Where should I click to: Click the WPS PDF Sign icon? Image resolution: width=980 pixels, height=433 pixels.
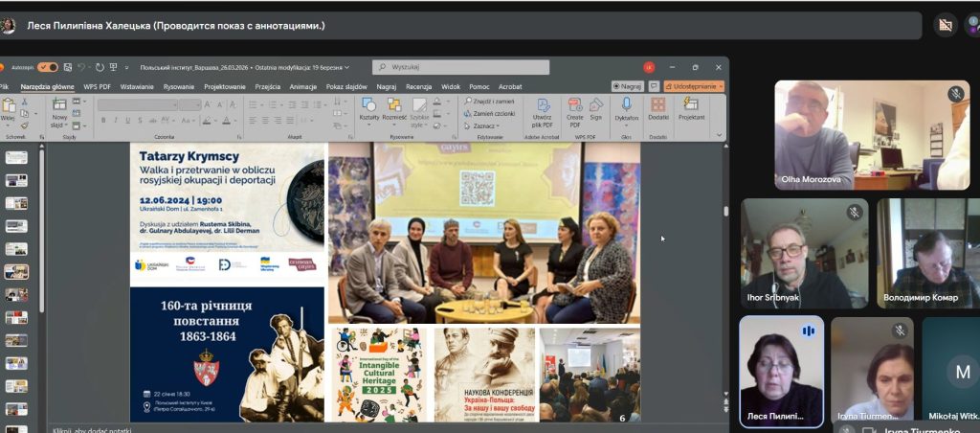[x=596, y=105]
